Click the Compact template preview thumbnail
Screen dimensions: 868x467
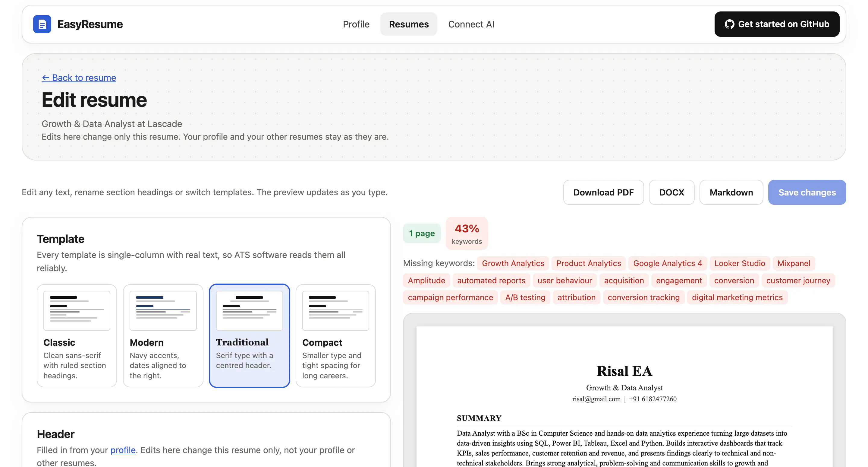(336, 310)
